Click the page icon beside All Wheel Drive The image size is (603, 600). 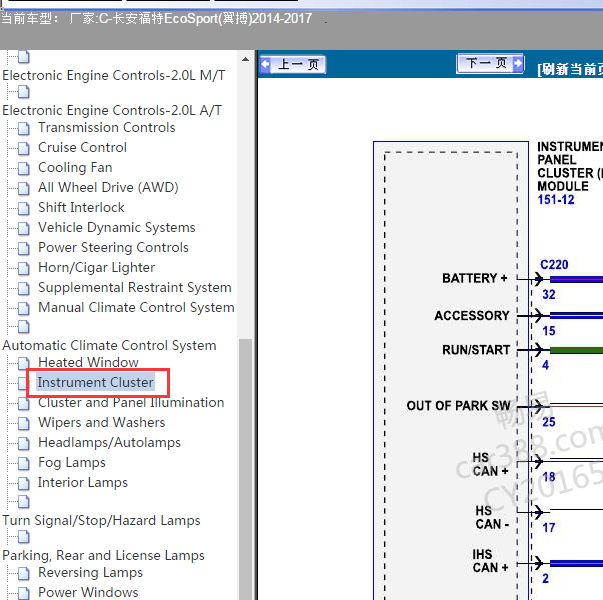[x=23, y=188]
